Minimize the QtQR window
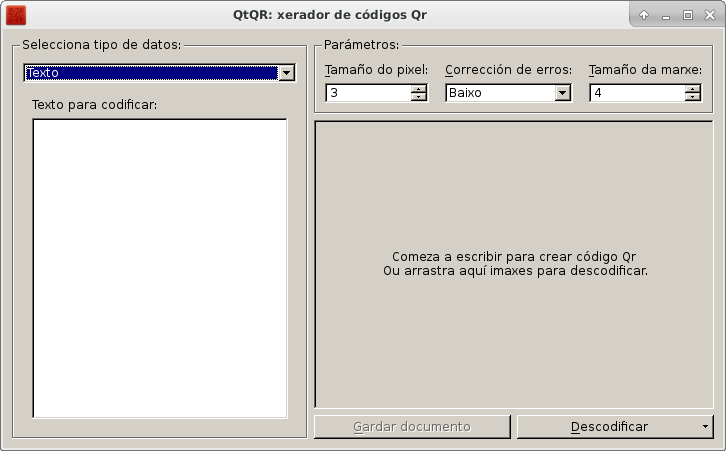Viewport: 726px width, 451px height. [666, 15]
